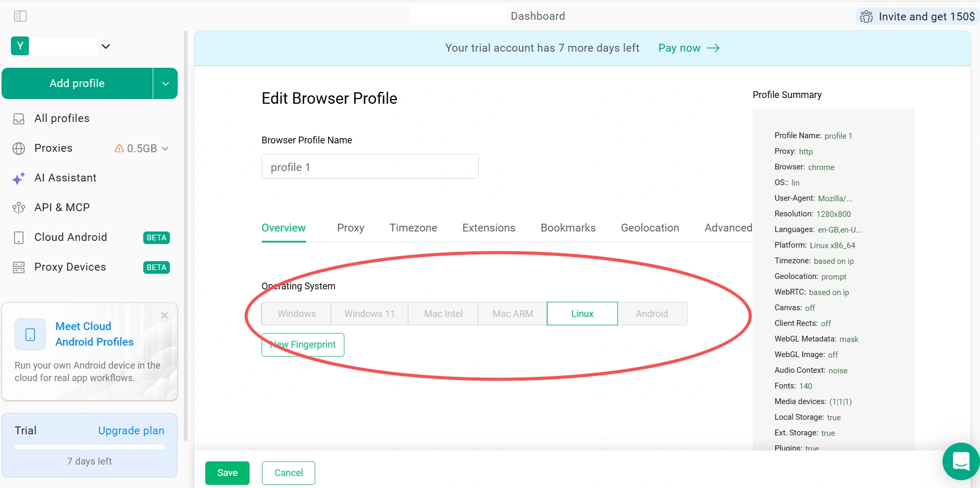Open AI Assistant sparkle icon
This screenshot has height=488, width=980.
[19, 178]
